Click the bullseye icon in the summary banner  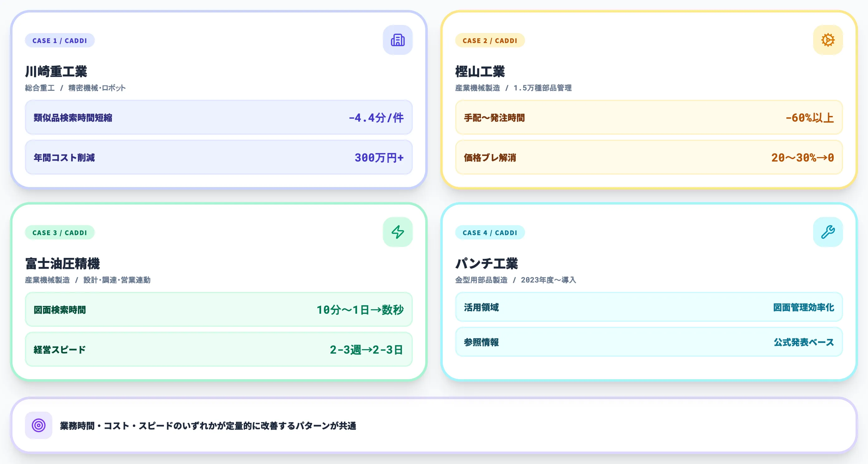point(38,426)
